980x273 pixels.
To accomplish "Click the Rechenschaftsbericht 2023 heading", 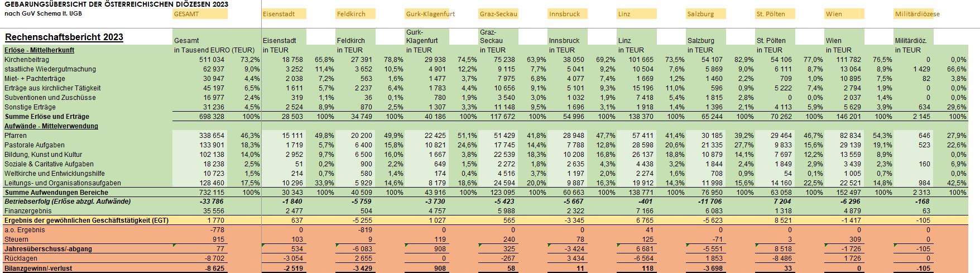I will click(64, 37).
